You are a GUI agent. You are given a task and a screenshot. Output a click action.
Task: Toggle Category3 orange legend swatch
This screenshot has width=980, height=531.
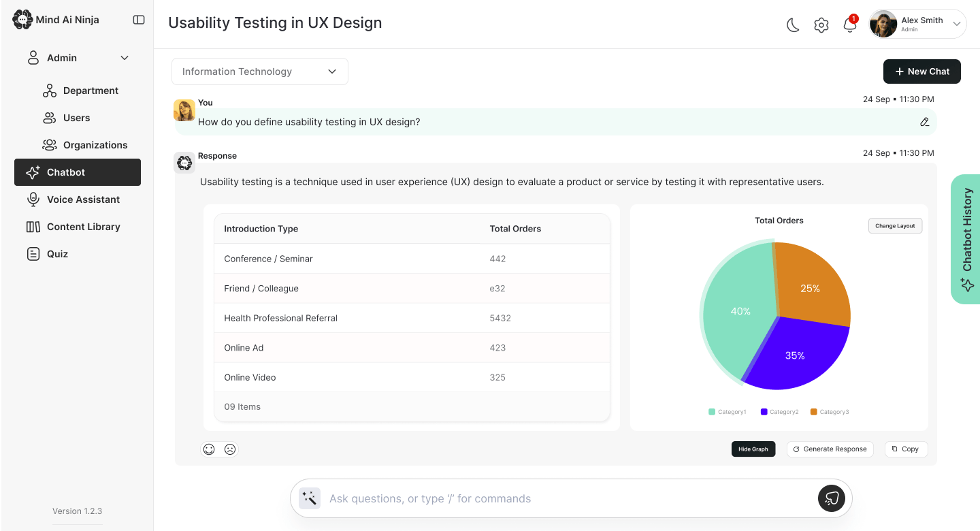[813, 412]
